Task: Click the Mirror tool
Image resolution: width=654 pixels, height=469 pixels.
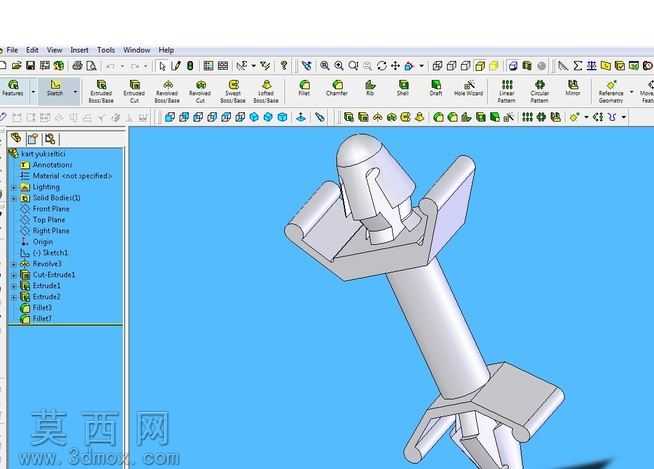Action: 573,88
